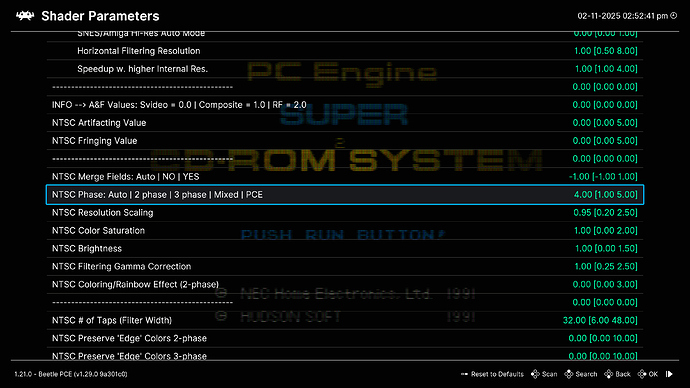
Task: Click value 0.95 [0.20 2.50]
Action: [605, 212]
